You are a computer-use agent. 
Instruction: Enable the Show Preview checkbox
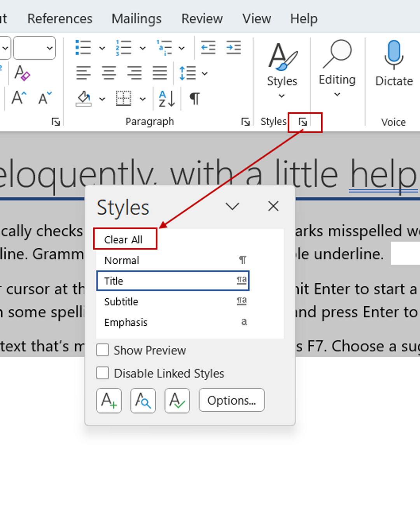coord(102,350)
